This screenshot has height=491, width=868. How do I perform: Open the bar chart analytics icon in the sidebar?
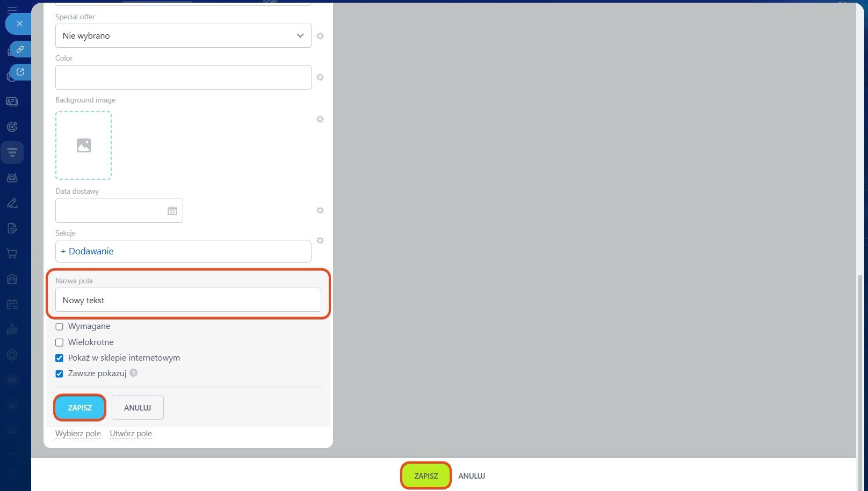click(x=12, y=329)
